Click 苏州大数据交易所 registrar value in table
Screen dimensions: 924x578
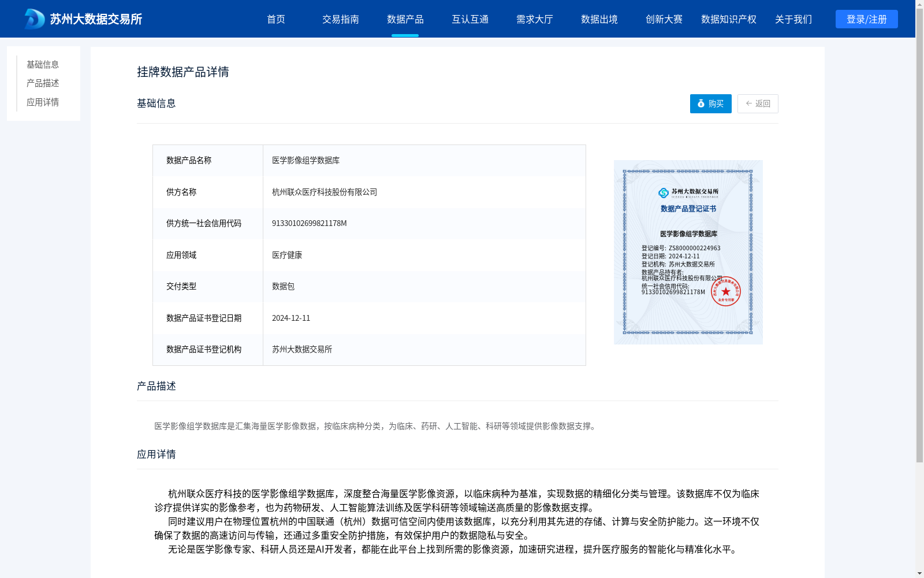coord(302,349)
